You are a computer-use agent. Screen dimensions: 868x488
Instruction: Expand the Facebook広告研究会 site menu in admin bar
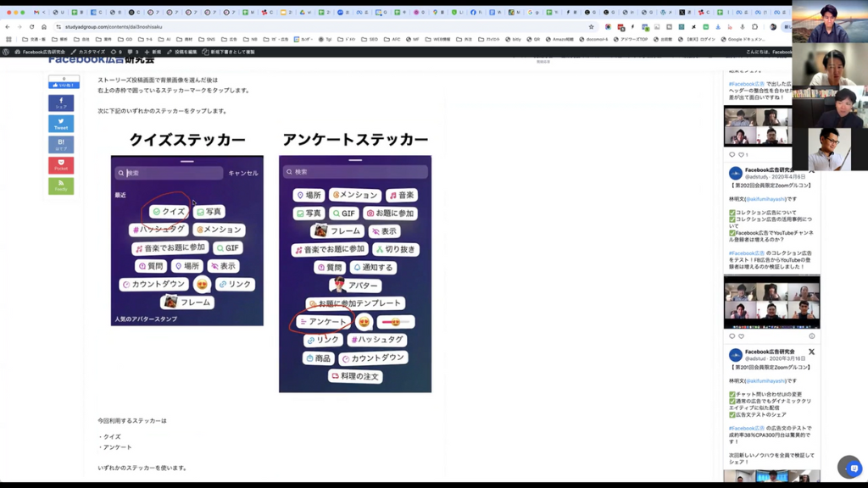pyautogui.click(x=40, y=52)
